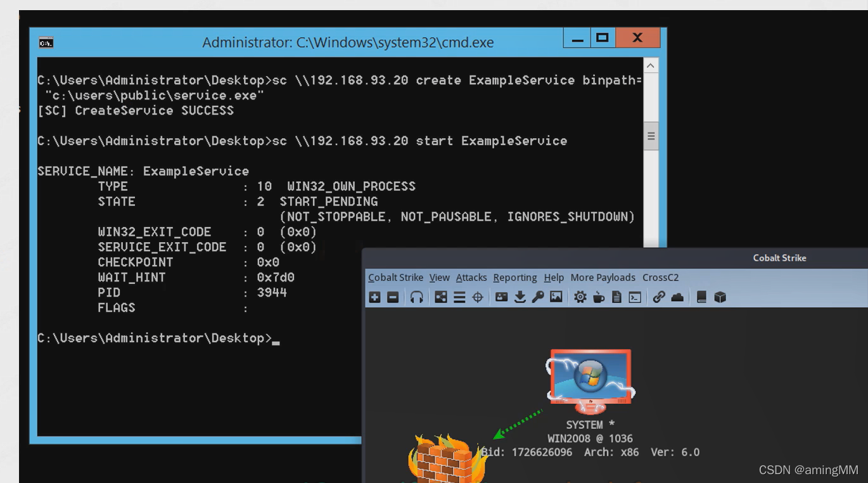Open the Reporting menu

[515, 278]
